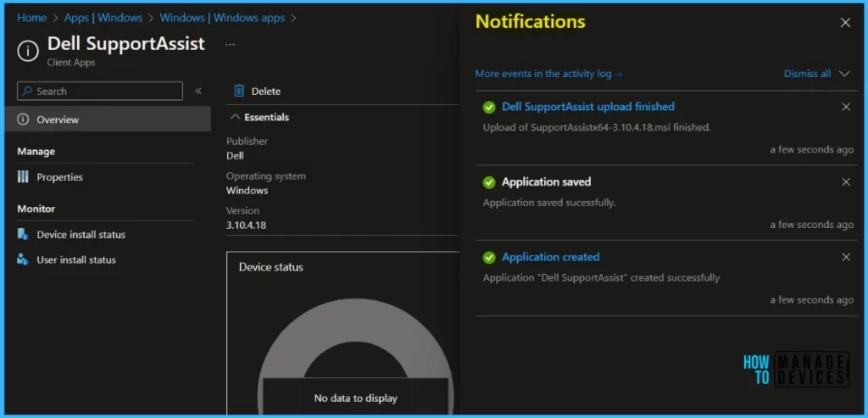Dismiss the Application created notification

[846, 257]
